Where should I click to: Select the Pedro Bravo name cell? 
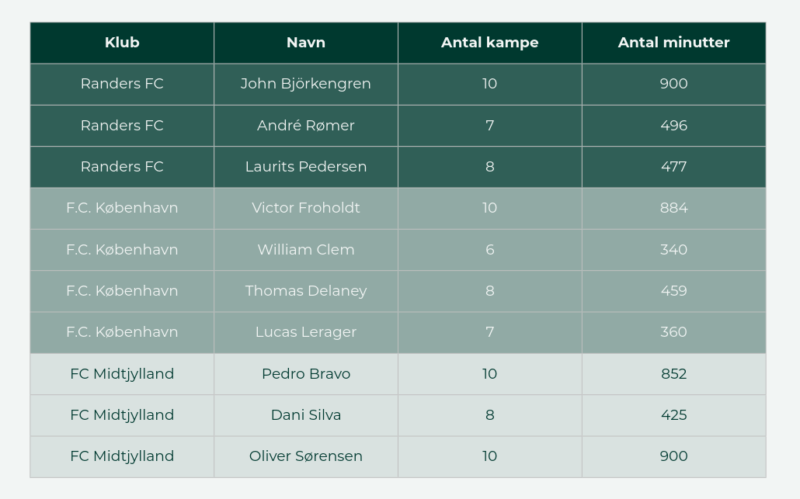pos(306,374)
